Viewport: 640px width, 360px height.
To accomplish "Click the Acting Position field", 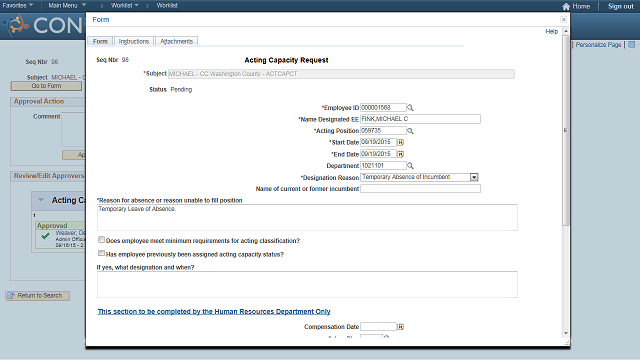I will pyautogui.click(x=383, y=131).
